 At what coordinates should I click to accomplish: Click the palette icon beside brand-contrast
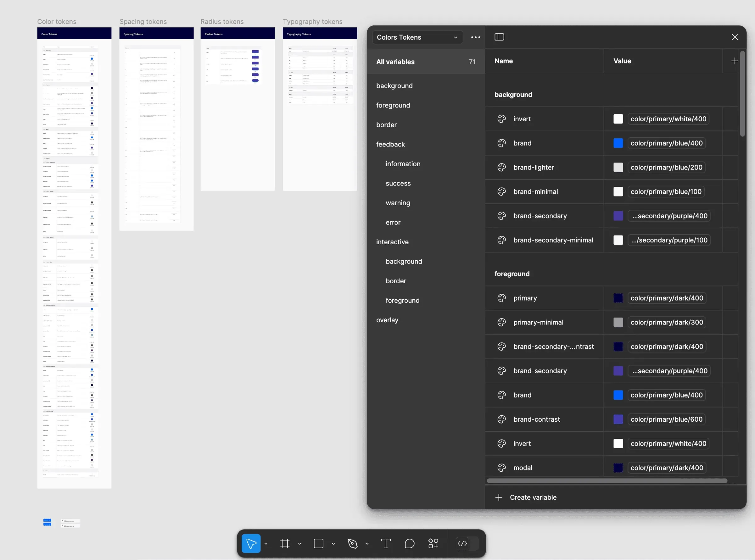[x=502, y=419]
